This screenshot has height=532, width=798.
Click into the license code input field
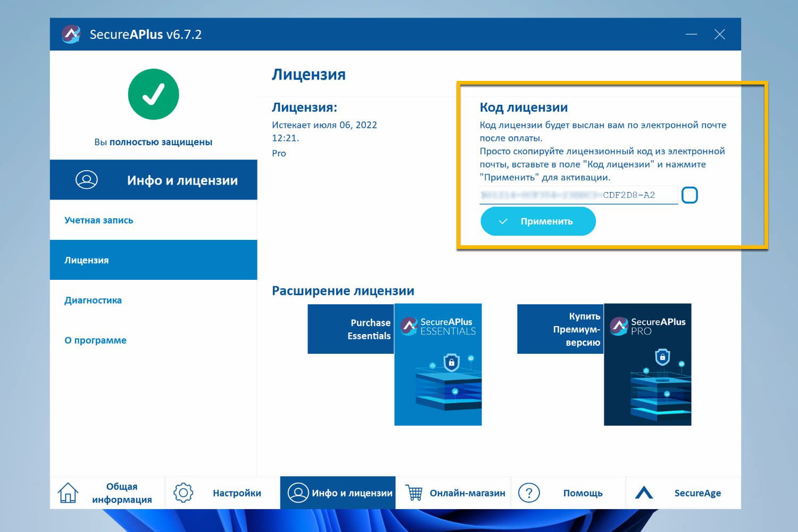pyautogui.click(x=579, y=195)
